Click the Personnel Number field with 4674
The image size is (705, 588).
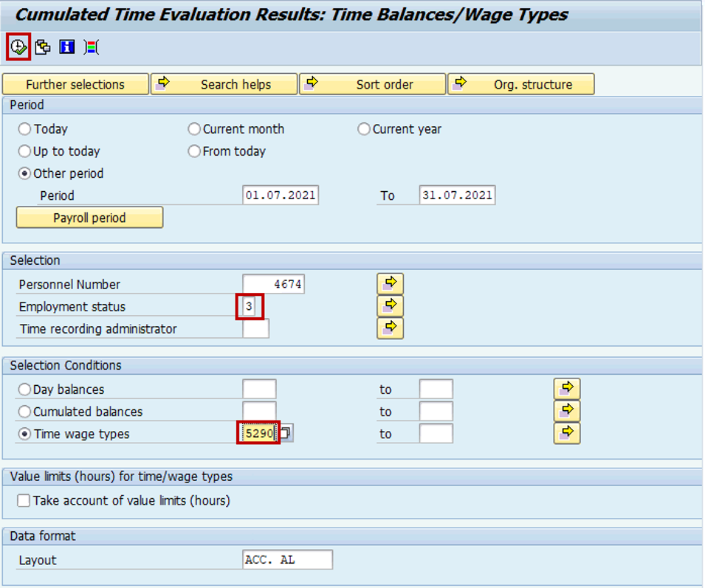[x=273, y=284]
